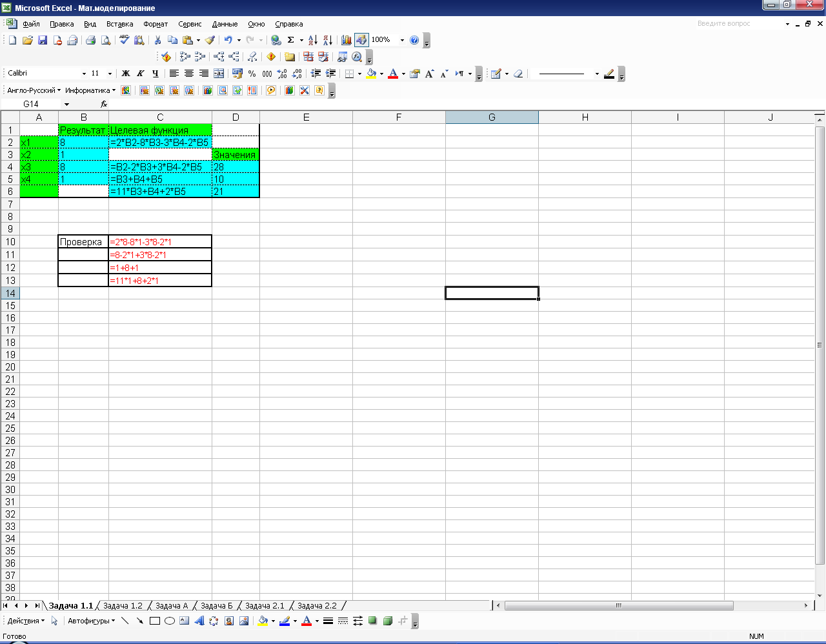The width and height of the screenshot is (826, 644).
Task: Create a new blank workbook
Action: [x=12, y=40]
